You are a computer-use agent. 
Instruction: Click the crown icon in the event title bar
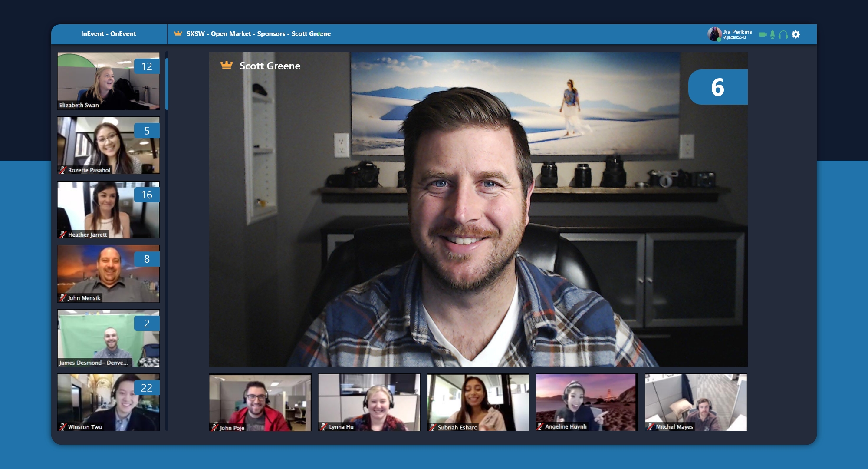[x=177, y=33]
